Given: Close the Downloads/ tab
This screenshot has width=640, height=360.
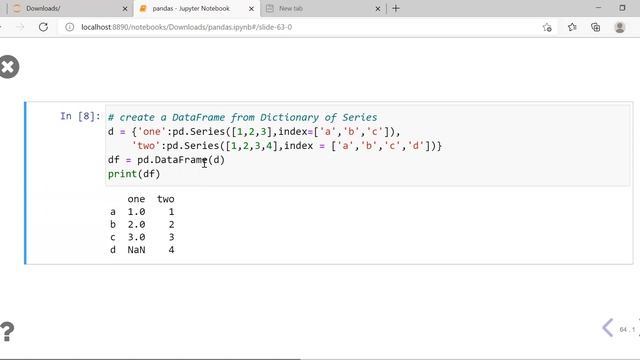Looking at the screenshot, I should (125, 9).
